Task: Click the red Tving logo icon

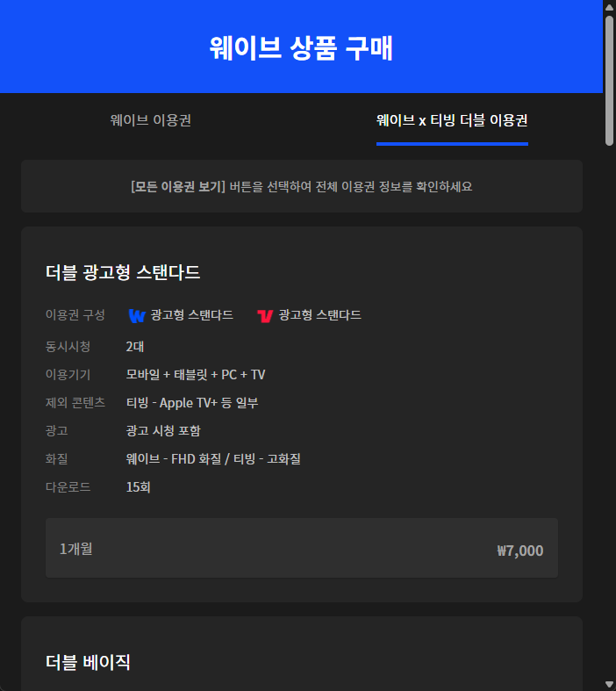Action: [265, 315]
